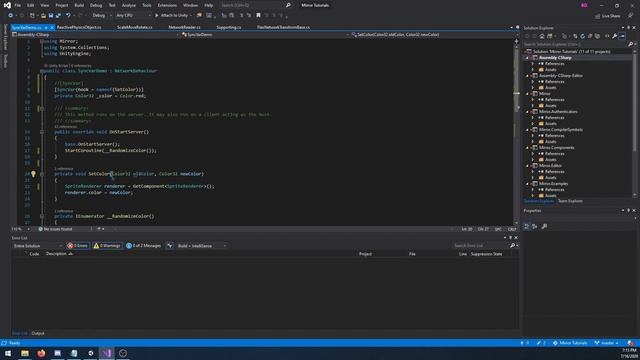The image size is (640, 360).
Task: Click the Save icon in the toolbar
Action: point(51,16)
